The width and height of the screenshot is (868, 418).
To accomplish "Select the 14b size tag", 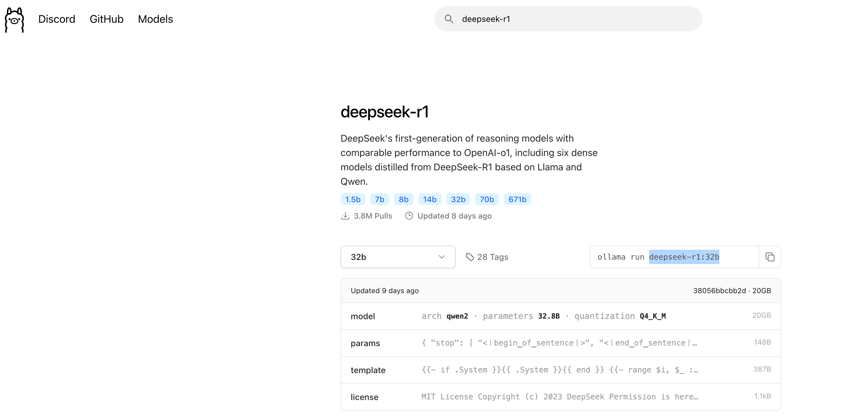I will tap(430, 199).
